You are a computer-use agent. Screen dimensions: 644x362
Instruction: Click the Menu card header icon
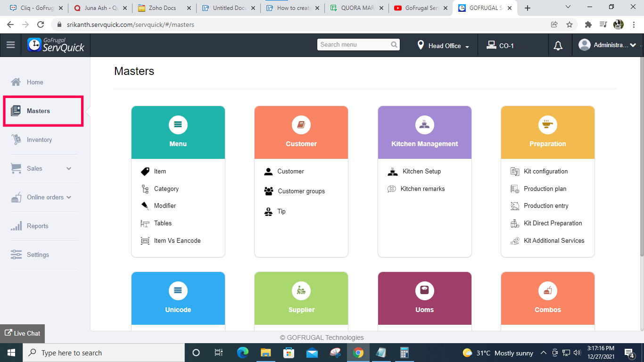pos(178,125)
